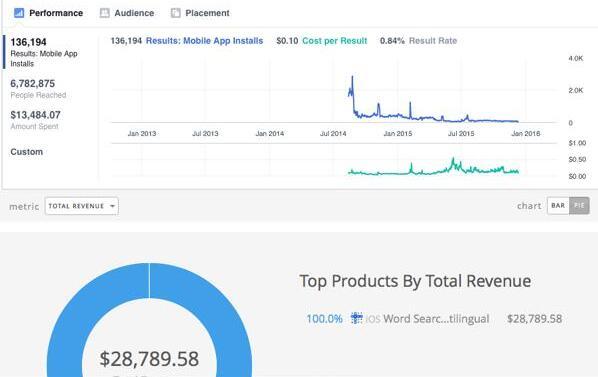Click the Performance chart icon

tap(19, 13)
